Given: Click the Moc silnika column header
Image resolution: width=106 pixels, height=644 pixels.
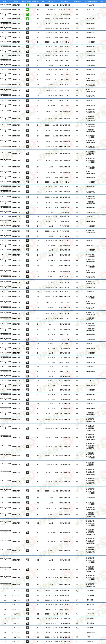Looking at the screenshot, I should (64, 1).
